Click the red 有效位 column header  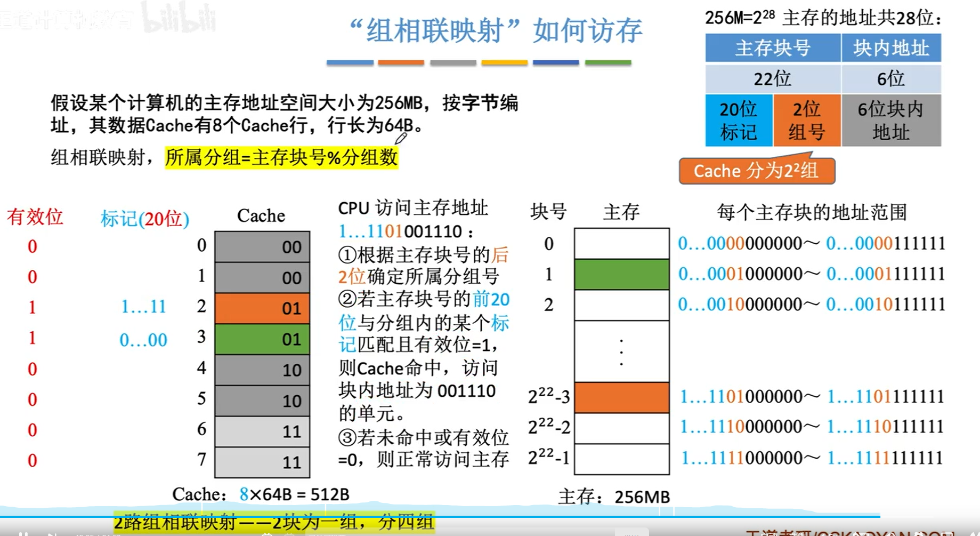[35, 217]
